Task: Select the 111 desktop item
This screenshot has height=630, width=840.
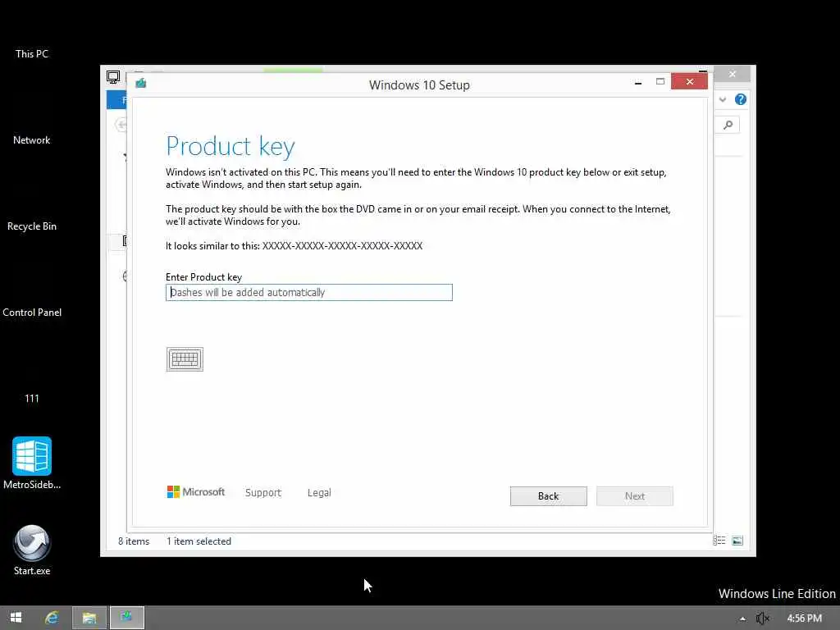Action: (32, 399)
